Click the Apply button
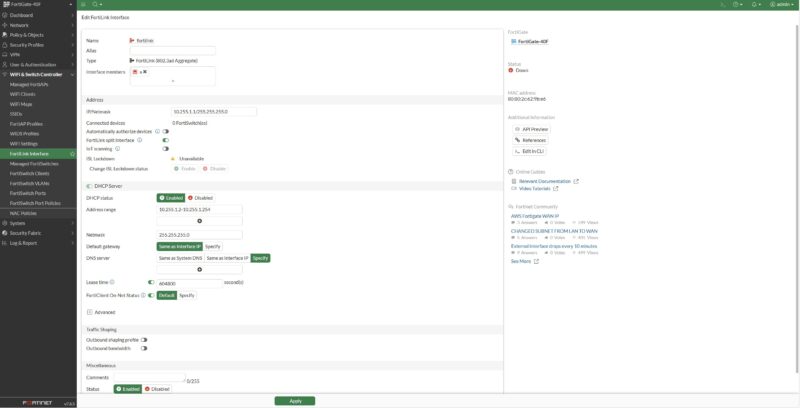This screenshot has height=408, width=800. (295, 401)
